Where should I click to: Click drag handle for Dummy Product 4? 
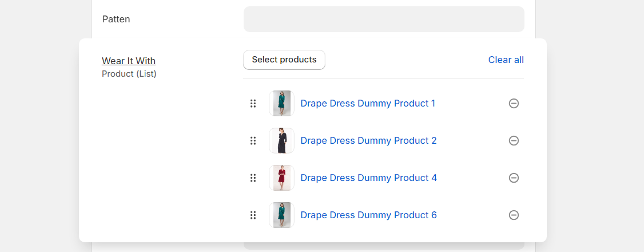[x=253, y=178]
